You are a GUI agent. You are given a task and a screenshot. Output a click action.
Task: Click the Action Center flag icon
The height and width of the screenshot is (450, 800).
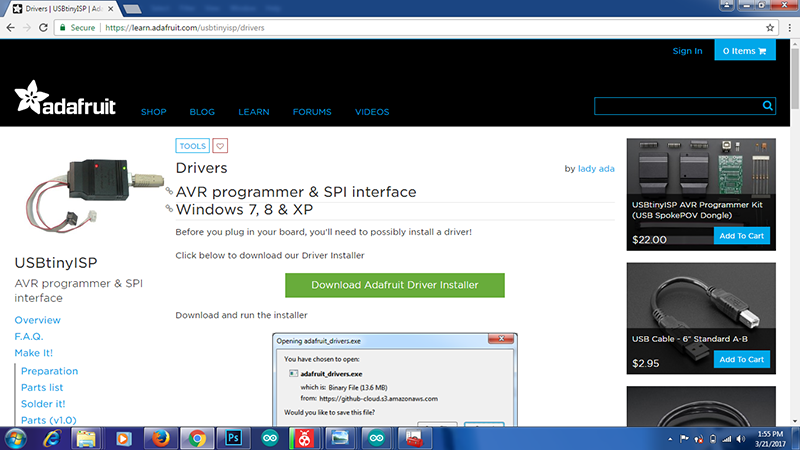point(684,439)
